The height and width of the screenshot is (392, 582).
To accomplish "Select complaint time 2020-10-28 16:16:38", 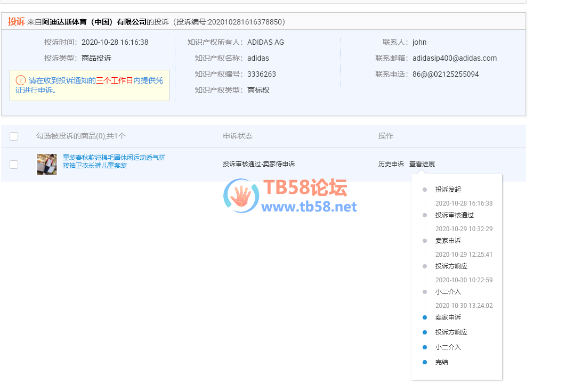I will click(x=115, y=42).
